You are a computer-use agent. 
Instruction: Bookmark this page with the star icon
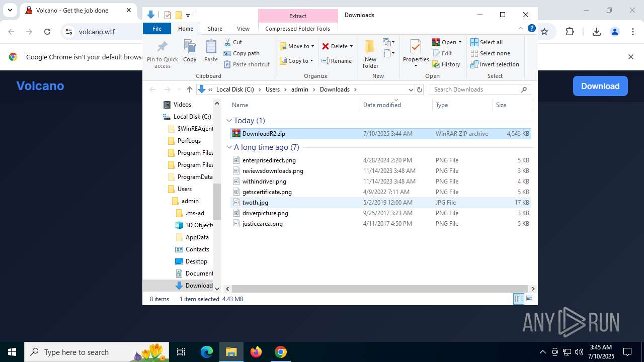click(x=544, y=32)
